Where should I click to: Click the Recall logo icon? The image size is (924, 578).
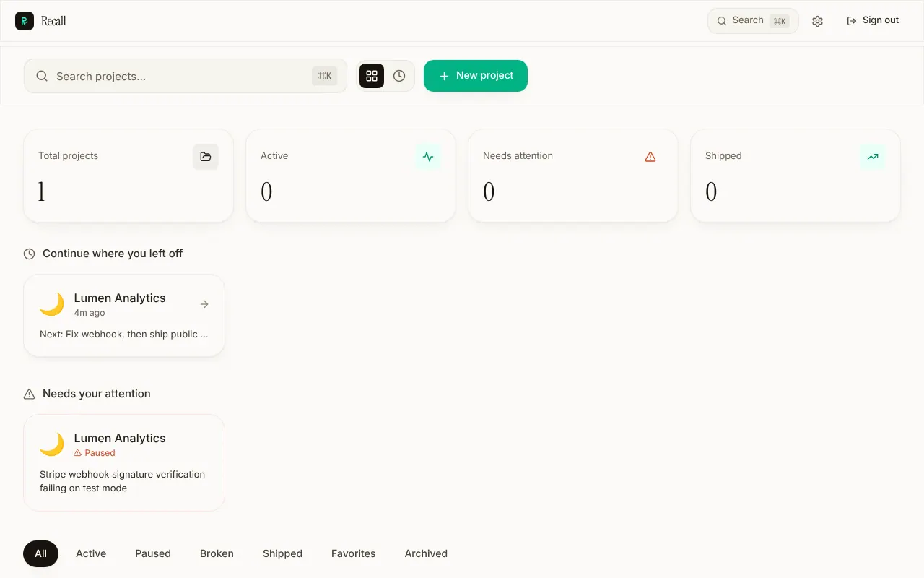point(25,21)
